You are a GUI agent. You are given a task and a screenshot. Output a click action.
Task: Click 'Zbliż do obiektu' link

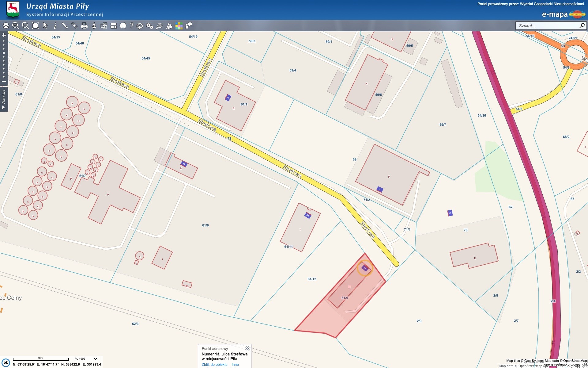[214, 365]
